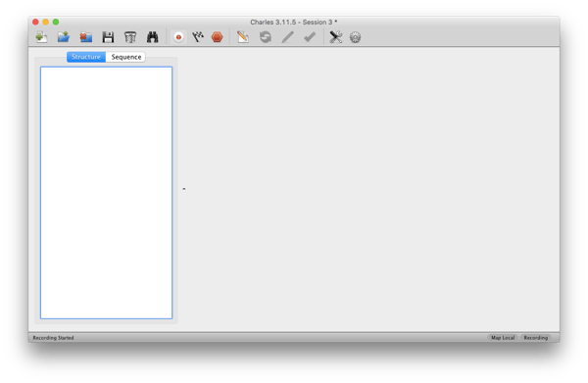This screenshot has width=588, height=383.
Task: Edit the selected request with the pencil icon
Action: pos(287,37)
